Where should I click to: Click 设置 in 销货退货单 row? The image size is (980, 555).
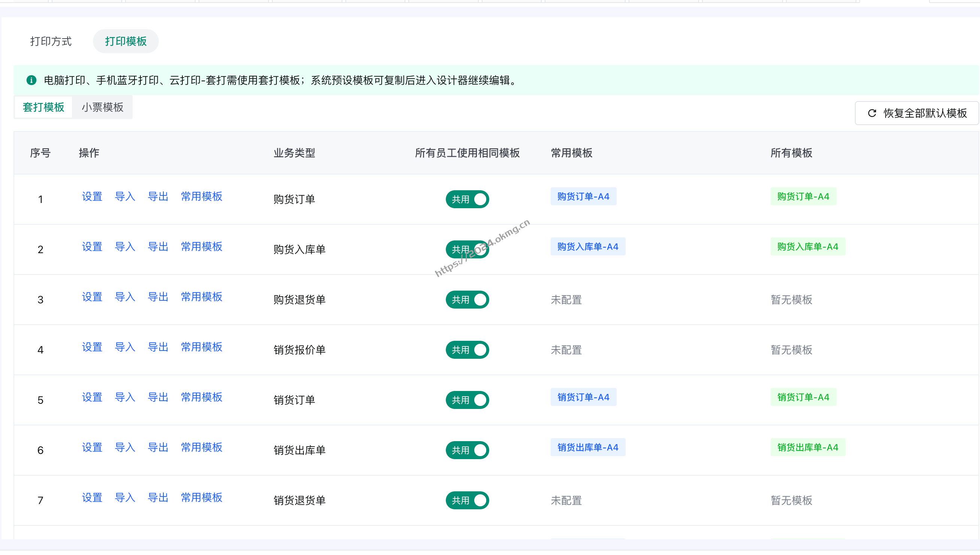tap(92, 497)
